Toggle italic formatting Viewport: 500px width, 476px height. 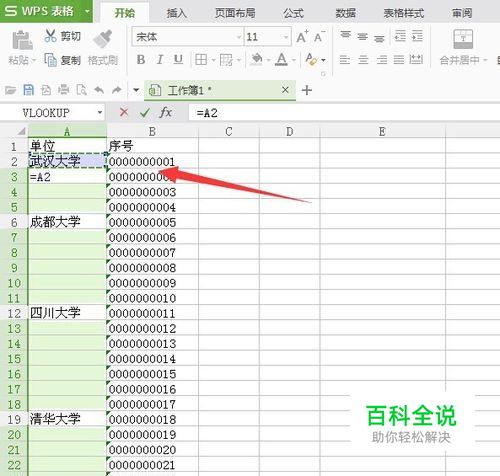160,60
